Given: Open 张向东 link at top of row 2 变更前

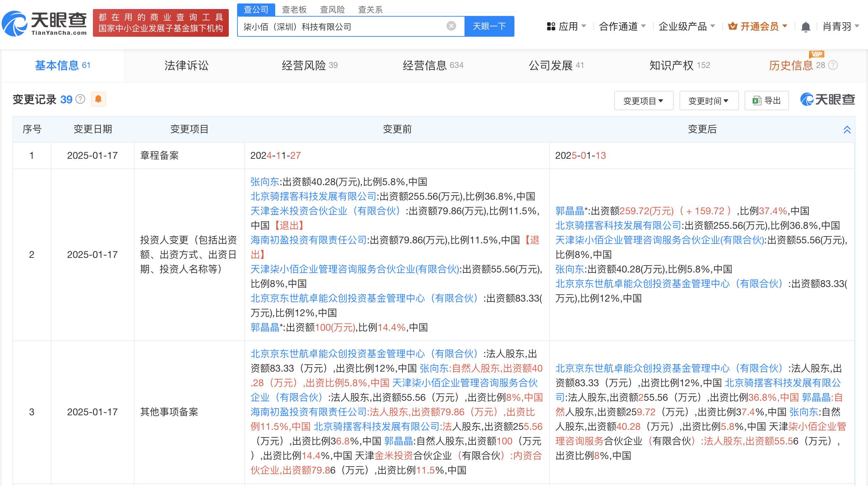Looking at the screenshot, I should 265,182.
